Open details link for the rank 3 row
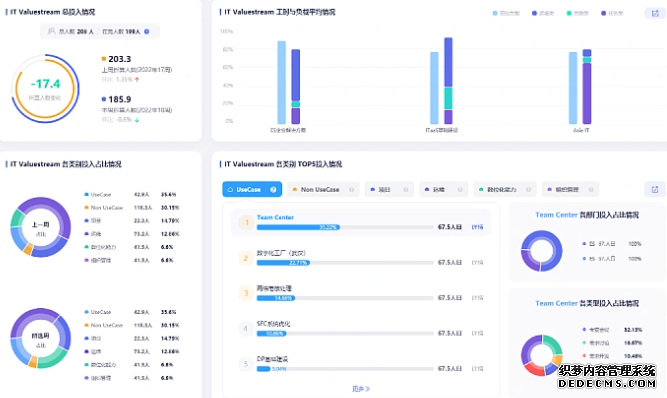667x398 pixels. pyautogui.click(x=477, y=298)
